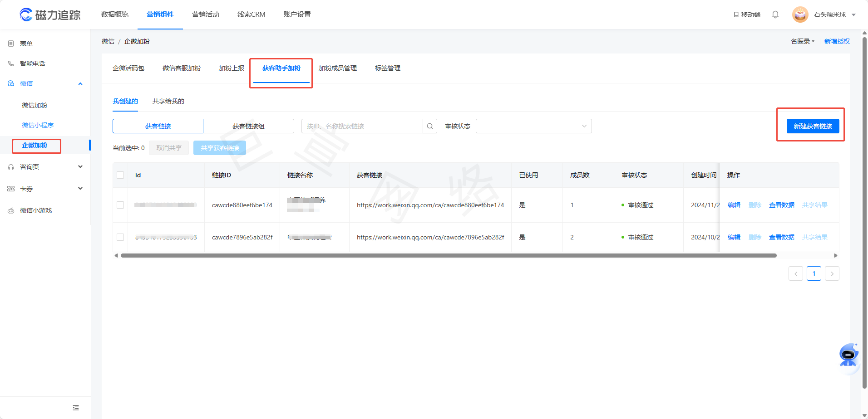Check the row for cawcde880eef6be174

coord(120,205)
